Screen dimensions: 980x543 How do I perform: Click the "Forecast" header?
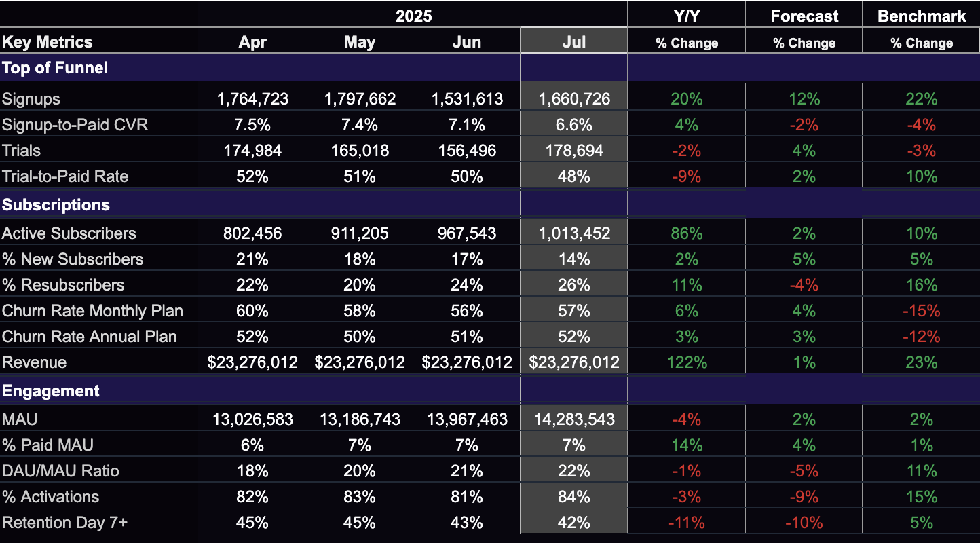point(804,16)
